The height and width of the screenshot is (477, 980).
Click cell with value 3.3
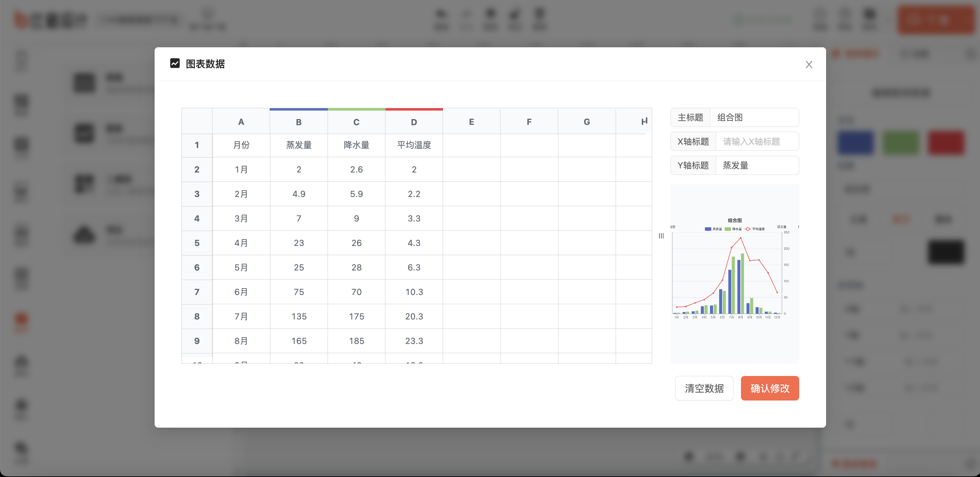[414, 218]
